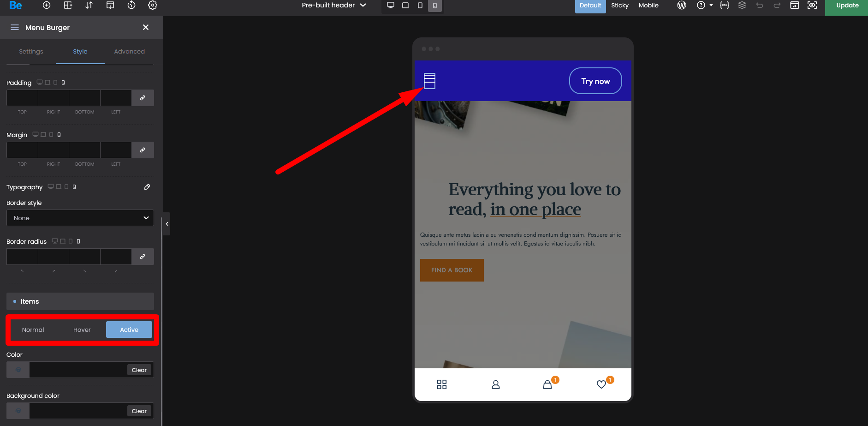Image resolution: width=868 pixels, height=426 pixels.
Task: Toggle linked values for Padding
Action: (x=143, y=98)
